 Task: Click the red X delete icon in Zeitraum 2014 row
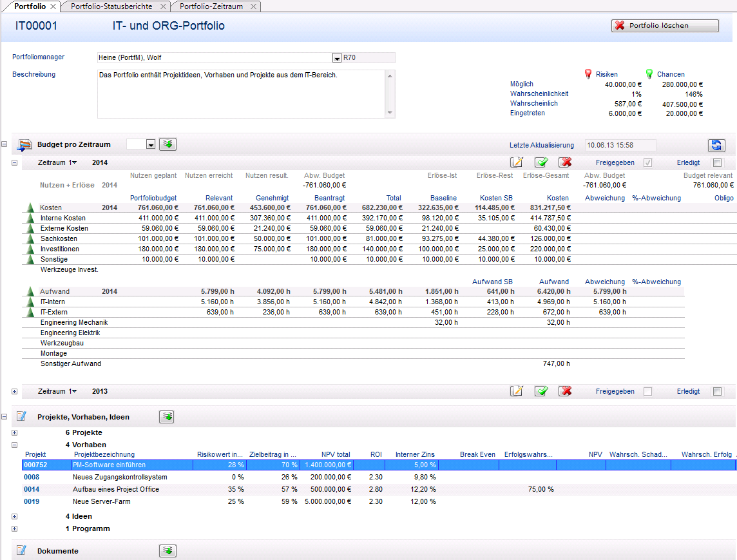click(565, 162)
